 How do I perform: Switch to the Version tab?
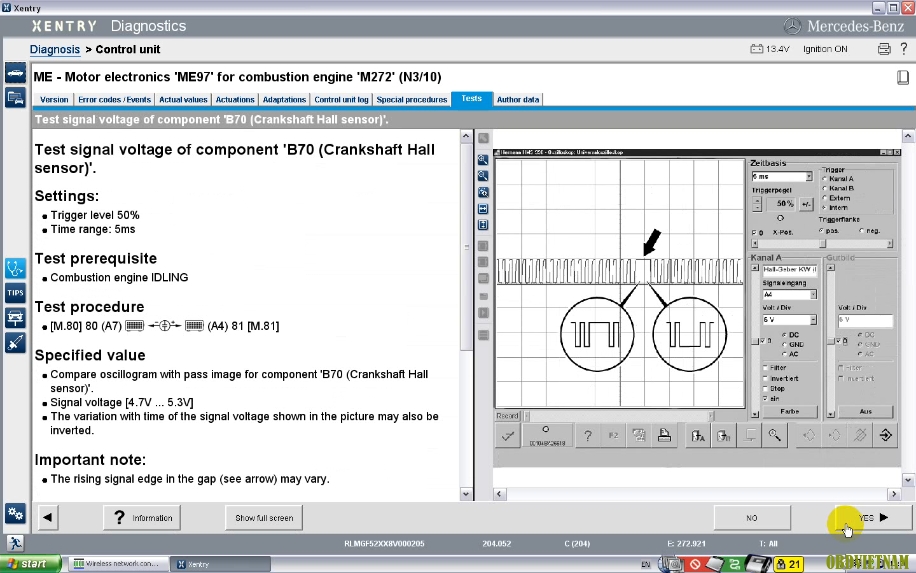coord(54,100)
